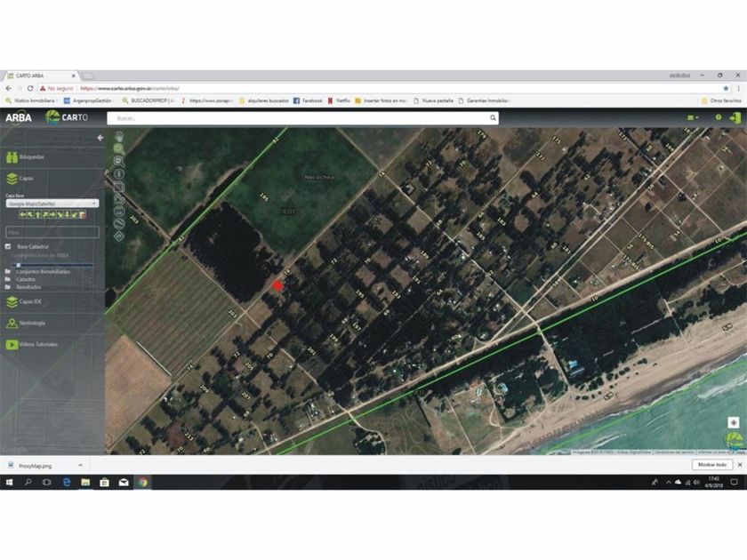Open the mail dropdown in header
This screenshot has height=560, width=747.
[693, 117]
